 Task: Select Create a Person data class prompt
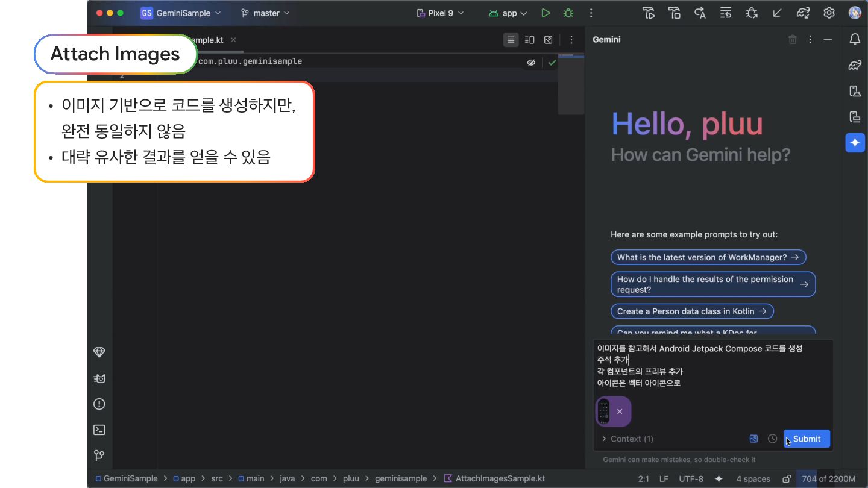click(x=692, y=311)
